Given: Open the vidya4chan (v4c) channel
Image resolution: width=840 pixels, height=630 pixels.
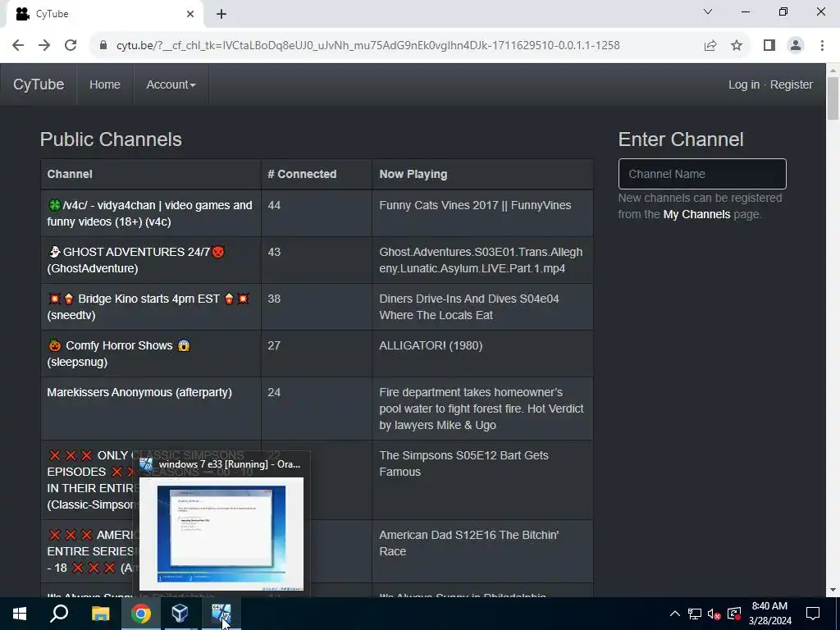Looking at the screenshot, I should tap(149, 213).
